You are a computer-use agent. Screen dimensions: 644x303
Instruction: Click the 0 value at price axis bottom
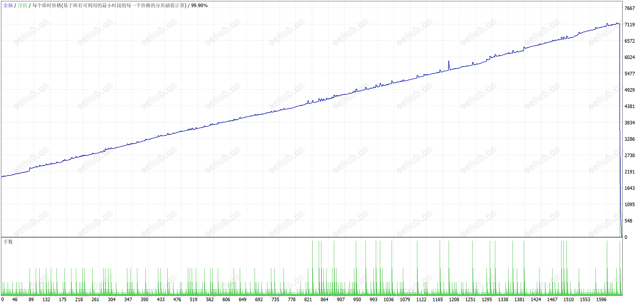pos(626,237)
